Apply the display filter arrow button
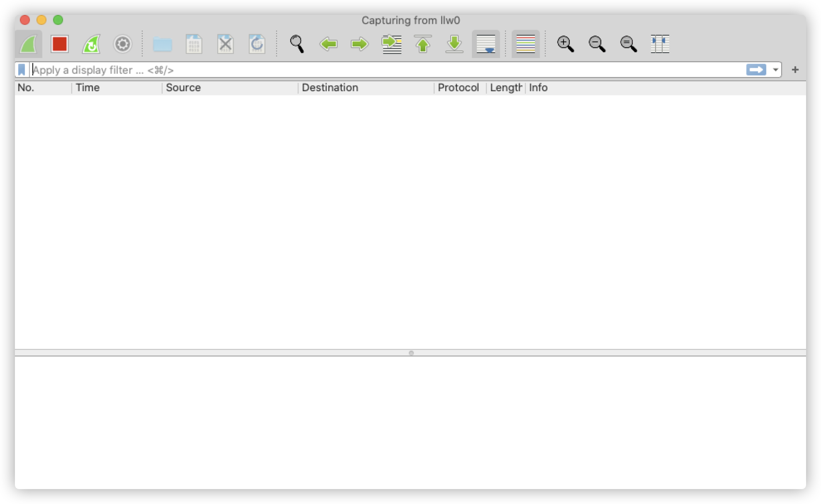 756,70
